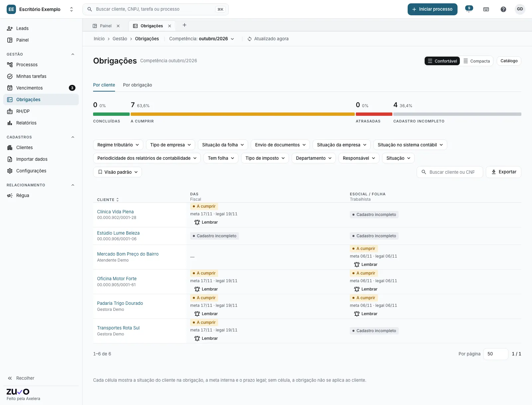Screen dimensions: 532x405
Task: Focus the Buscar cliente ou CNPJ field
Action: tap(450, 172)
